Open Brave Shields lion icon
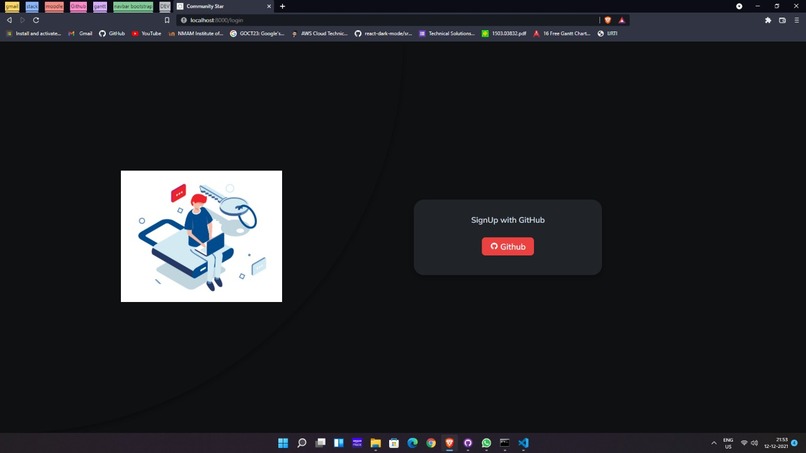This screenshot has height=453, width=806. point(608,20)
